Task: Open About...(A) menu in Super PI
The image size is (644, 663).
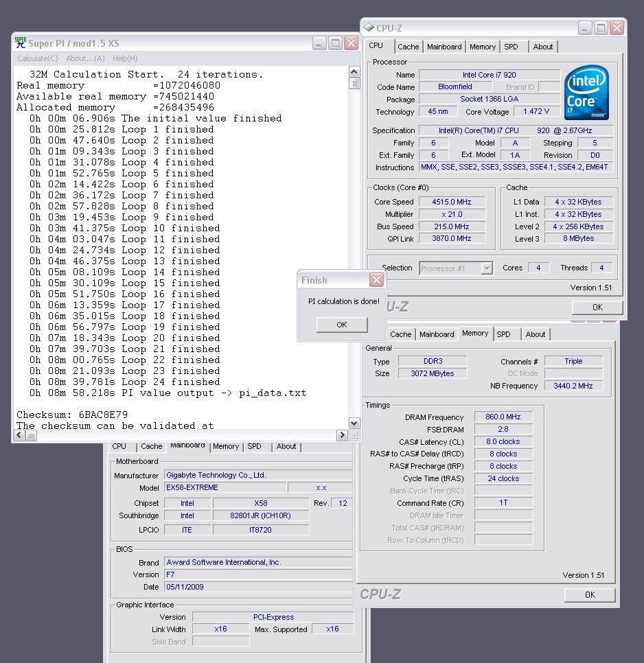Action: click(85, 58)
